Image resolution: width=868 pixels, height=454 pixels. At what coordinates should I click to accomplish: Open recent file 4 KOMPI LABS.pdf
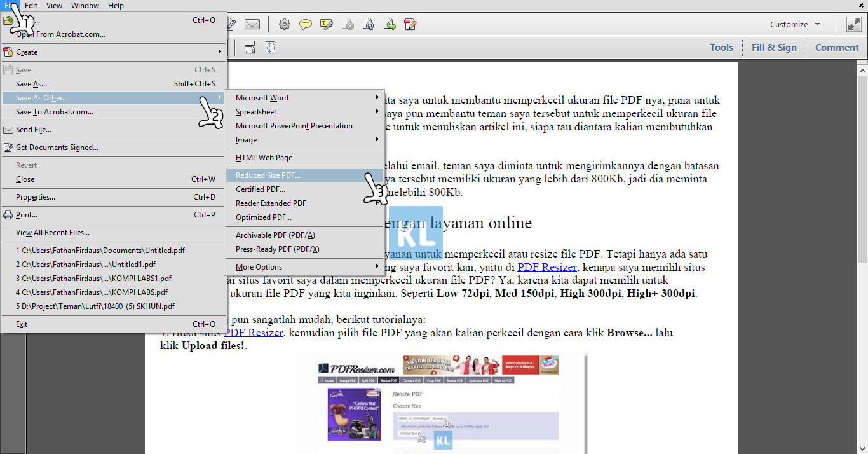(x=114, y=292)
